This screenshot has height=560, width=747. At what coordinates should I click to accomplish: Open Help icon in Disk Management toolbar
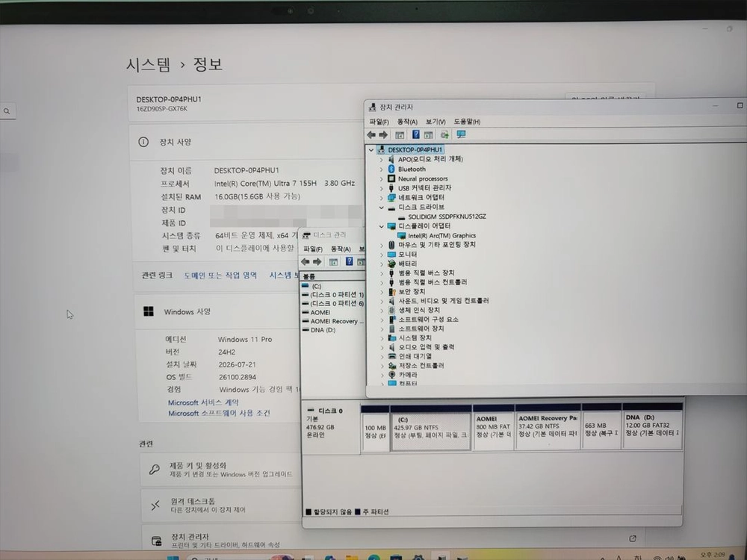(349, 261)
